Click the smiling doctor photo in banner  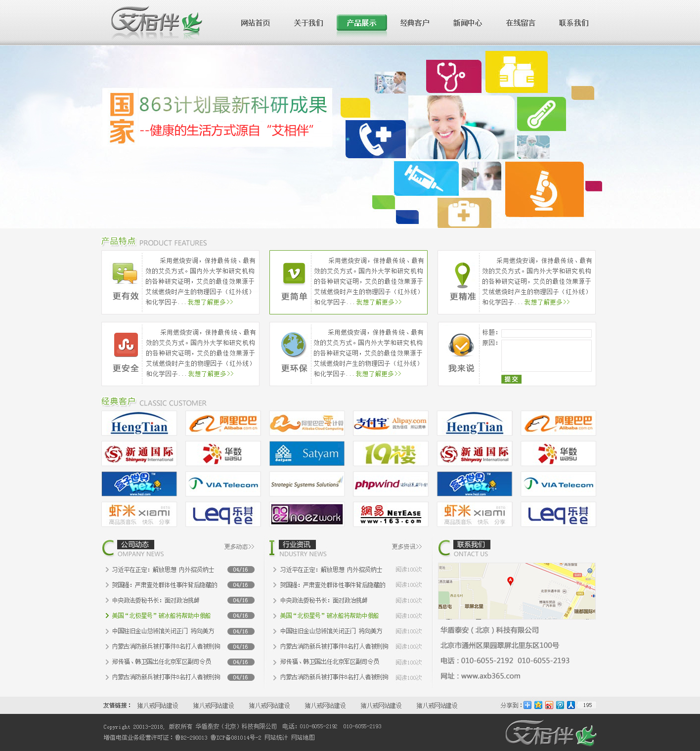pyautogui.click(x=461, y=127)
